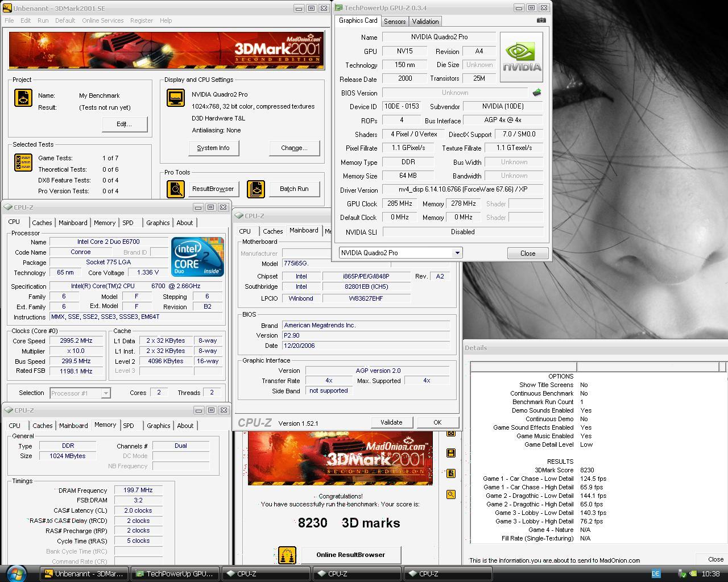The image size is (728, 582).
Task: Open the Default menu in 3DMark2001
Action: click(65, 20)
